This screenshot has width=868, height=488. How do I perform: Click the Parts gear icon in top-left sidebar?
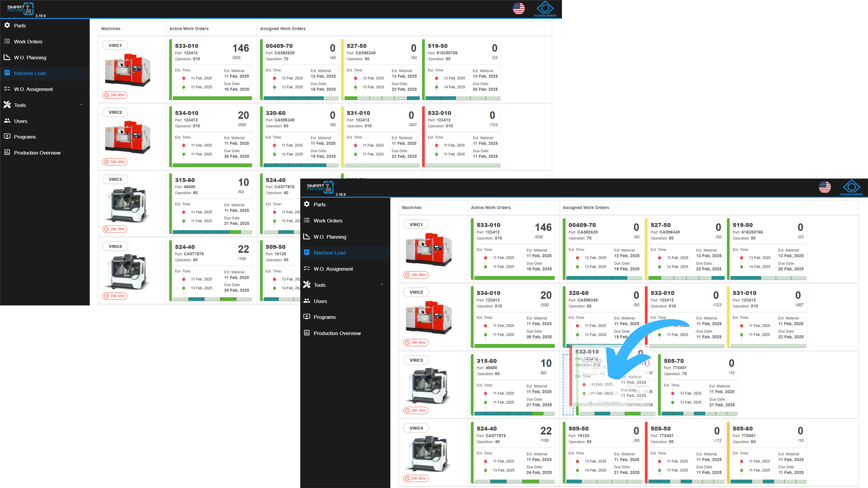[7, 25]
